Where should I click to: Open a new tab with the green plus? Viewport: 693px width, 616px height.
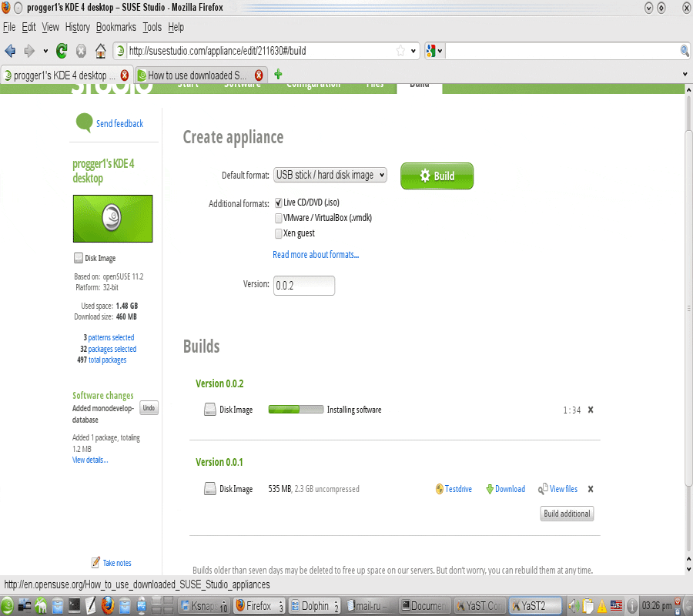(x=278, y=74)
